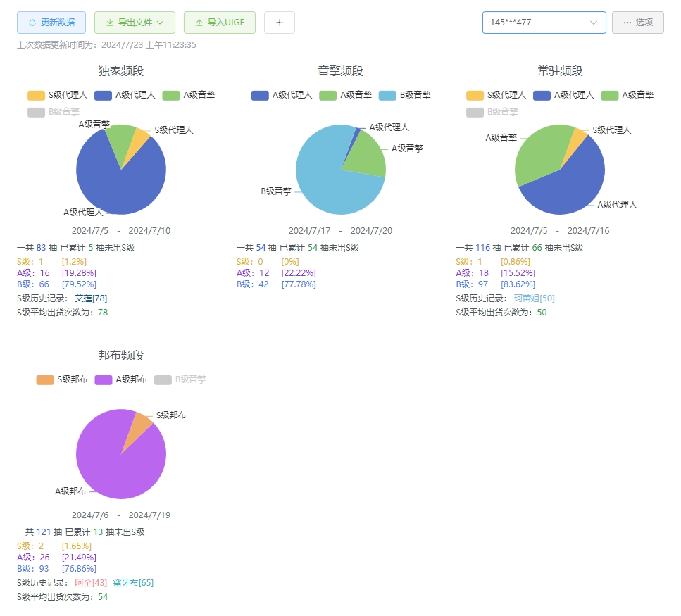Click the ellipsis icon on 选项 button
The image size is (681, 616).
click(627, 23)
